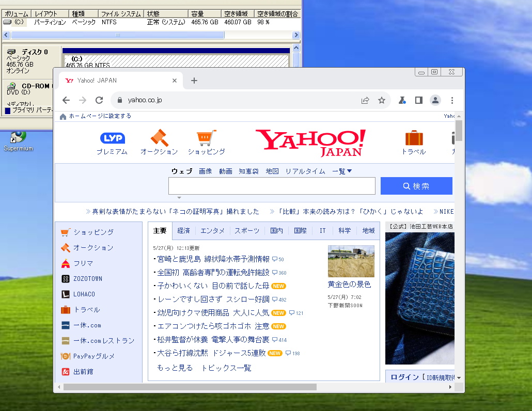
Task: Open the share page icon in address bar
Action: pyautogui.click(x=365, y=100)
